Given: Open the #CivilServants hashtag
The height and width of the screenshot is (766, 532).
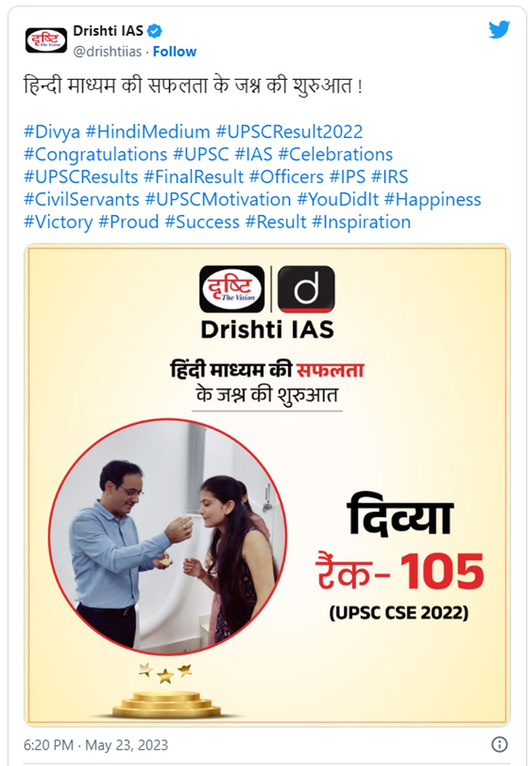Looking at the screenshot, I should coord(82,199).
